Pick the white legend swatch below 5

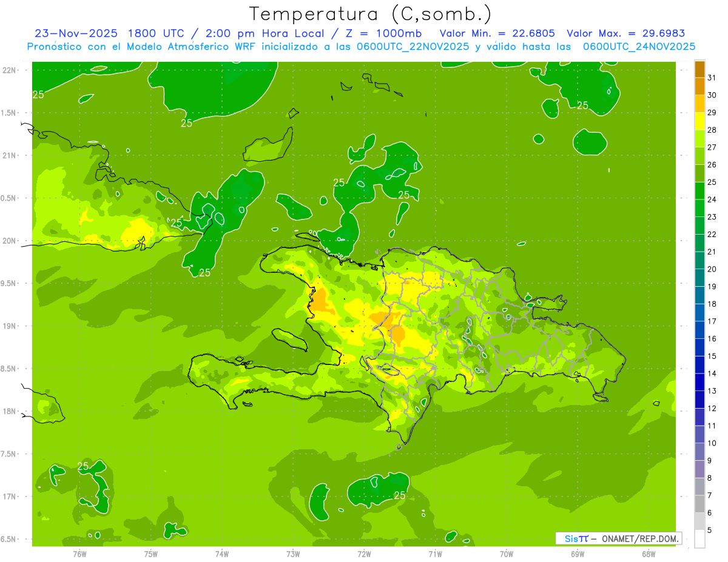click(x=699, y=538)
